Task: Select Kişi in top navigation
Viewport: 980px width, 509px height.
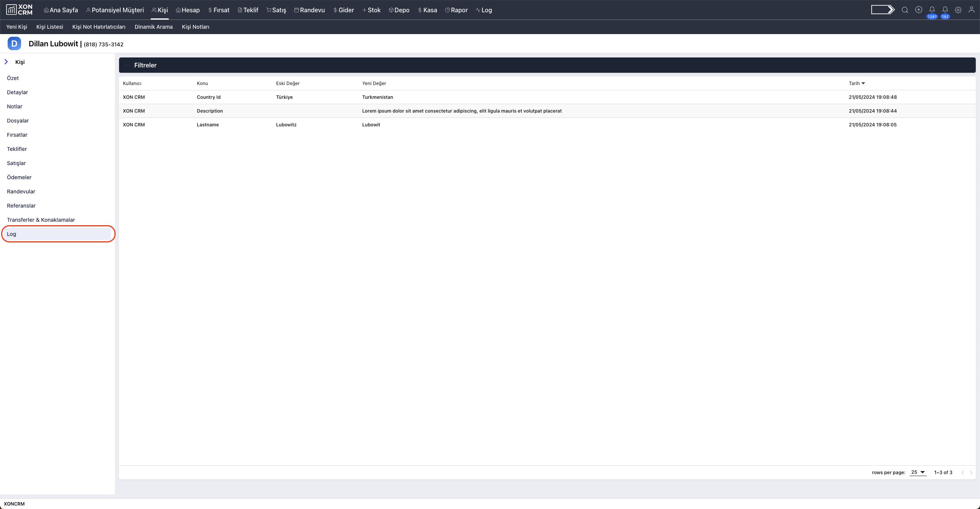Action: [x=160, y=10]
